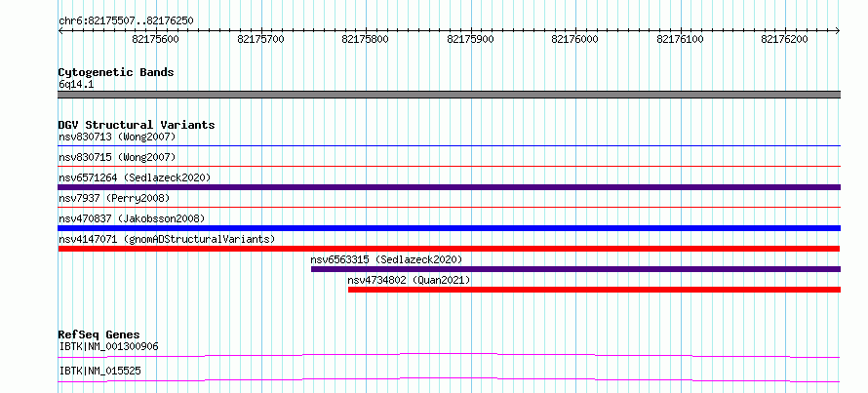This screenshot has width=868, height=393.
Task: Click the magenta IBTK NM_001300906 transcript line
Action: point(449,355)
